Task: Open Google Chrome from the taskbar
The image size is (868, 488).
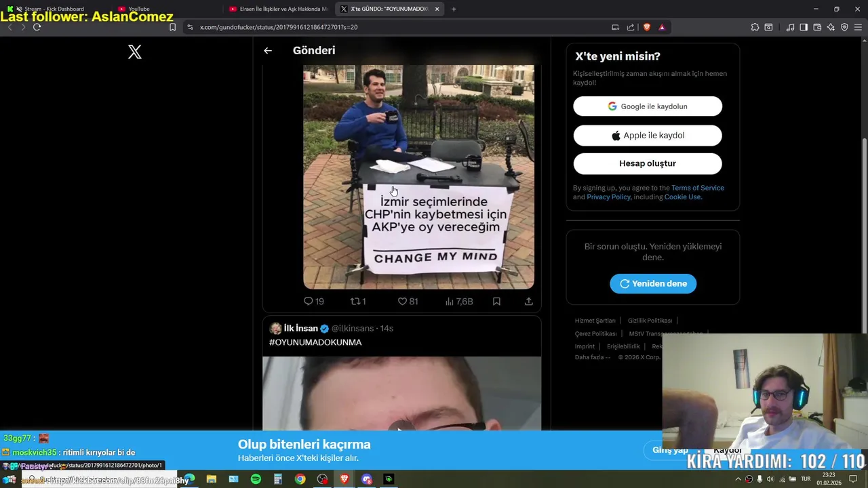Action: pos(300,479)
